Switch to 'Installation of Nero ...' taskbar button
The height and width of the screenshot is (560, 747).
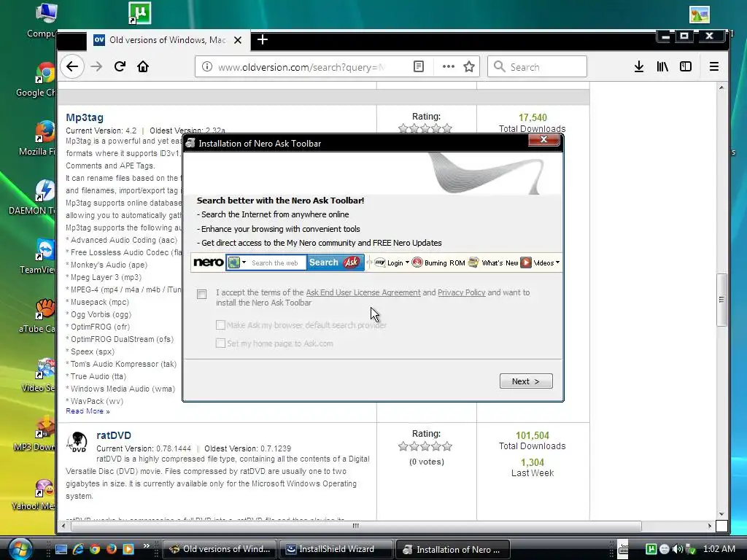tap(452, 549)
